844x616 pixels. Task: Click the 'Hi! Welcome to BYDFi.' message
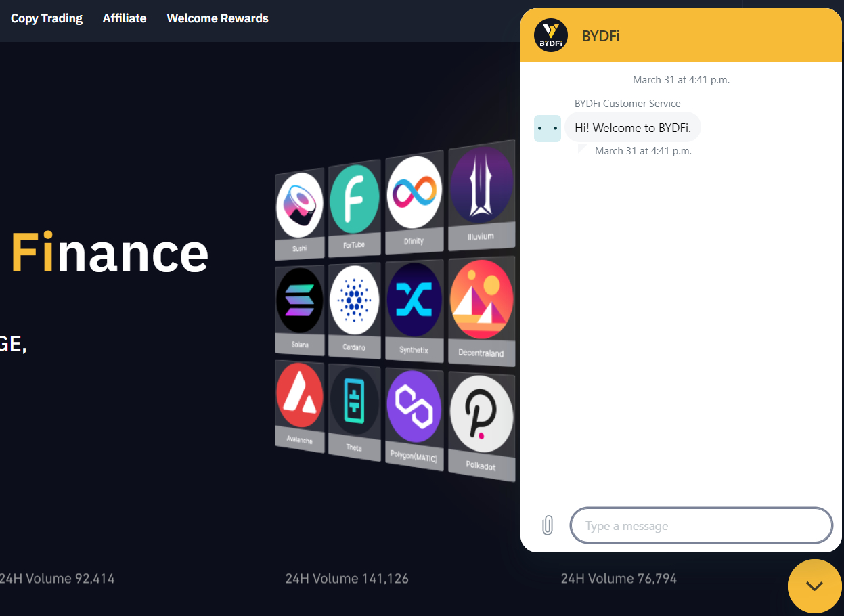pyautogui.click(x=633, y=127)
